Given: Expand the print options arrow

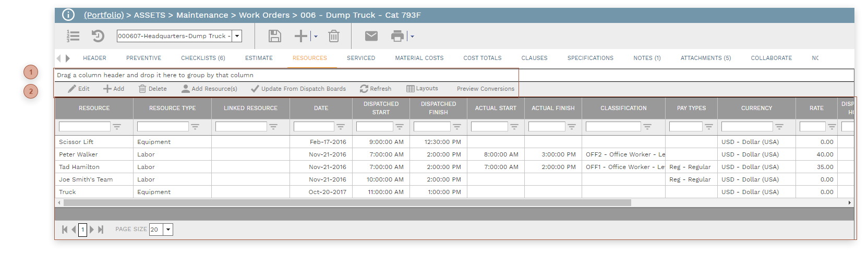Looking at the screenshot, I should tap(412, 37).
